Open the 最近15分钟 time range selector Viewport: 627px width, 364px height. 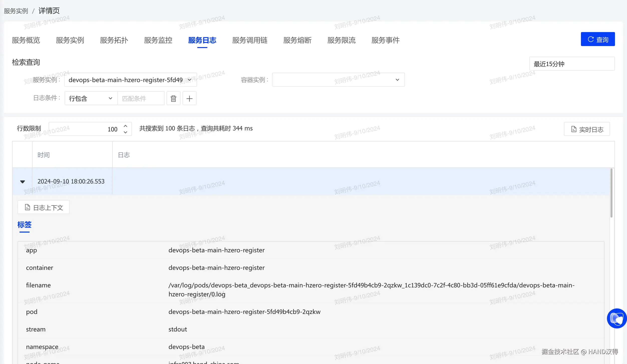click(x=572, y=64)
